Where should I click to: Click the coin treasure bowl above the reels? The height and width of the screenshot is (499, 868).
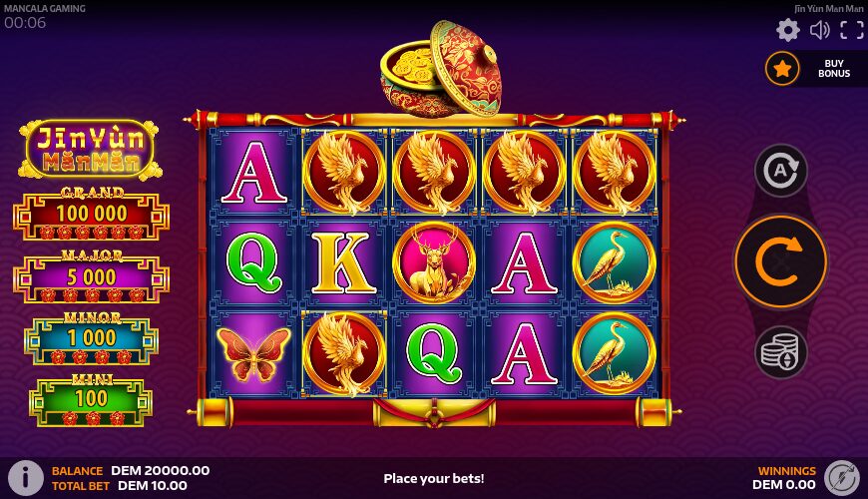(x=441, y=68)
